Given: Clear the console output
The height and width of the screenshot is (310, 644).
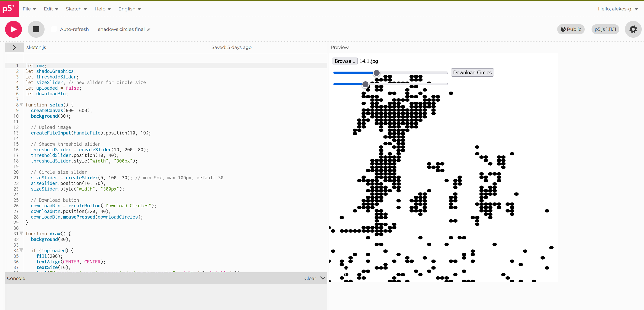Looking at the screenshot, I should [310, 278].
